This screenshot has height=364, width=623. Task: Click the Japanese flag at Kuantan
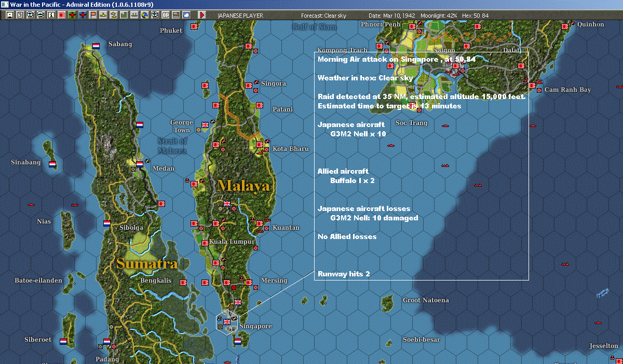pos(260,223)
